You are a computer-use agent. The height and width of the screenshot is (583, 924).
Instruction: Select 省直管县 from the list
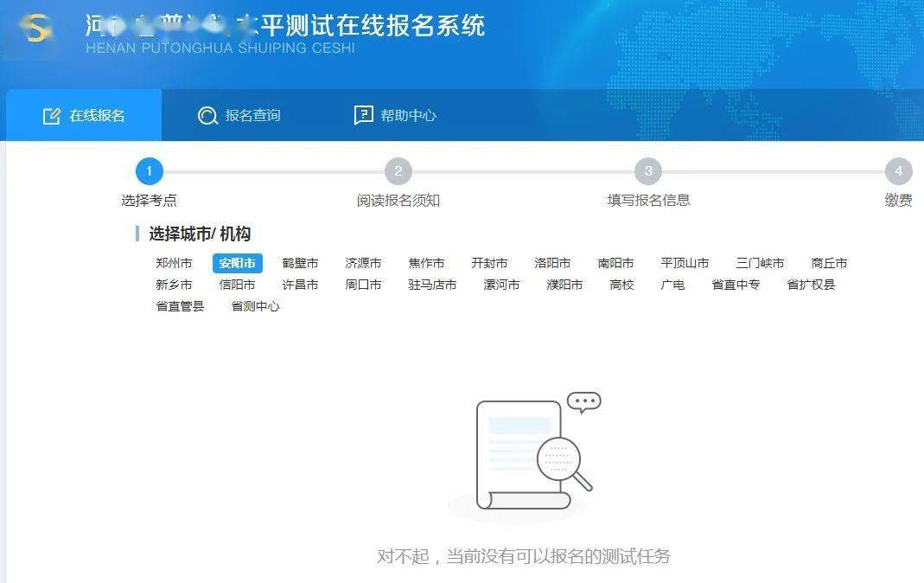(180, 306)
